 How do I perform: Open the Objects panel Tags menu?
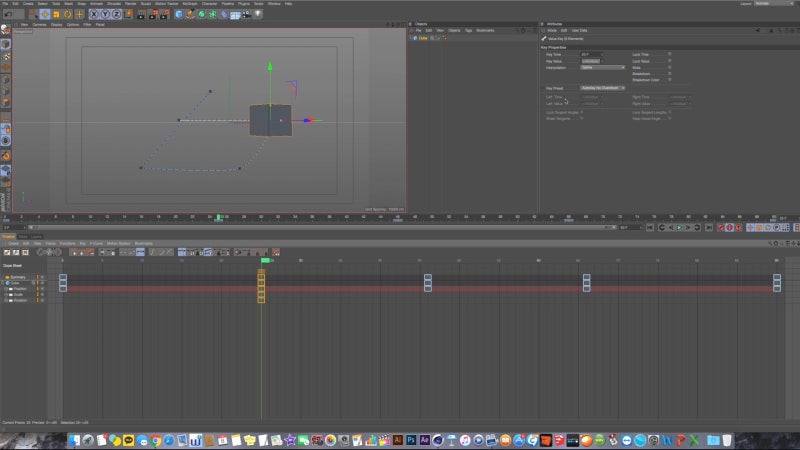[x=468, y=31]
